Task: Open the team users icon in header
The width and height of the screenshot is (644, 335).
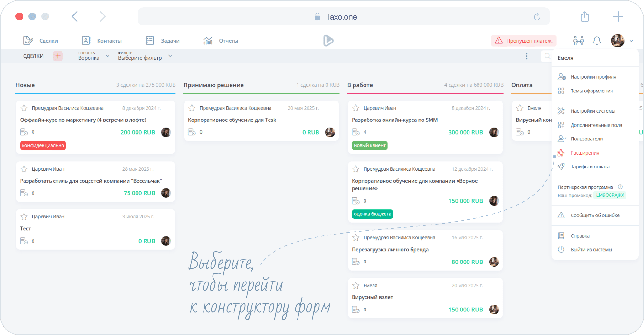Action: coord(578,41)
